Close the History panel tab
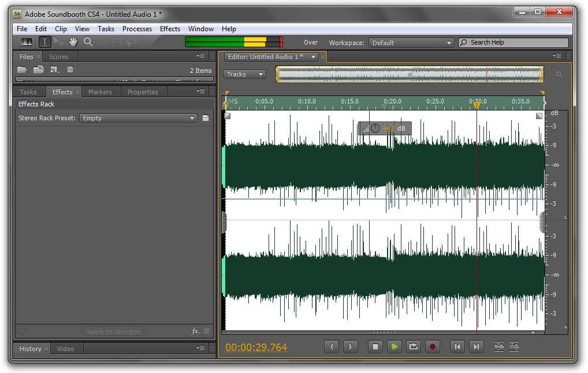 [x=47, y=348]
